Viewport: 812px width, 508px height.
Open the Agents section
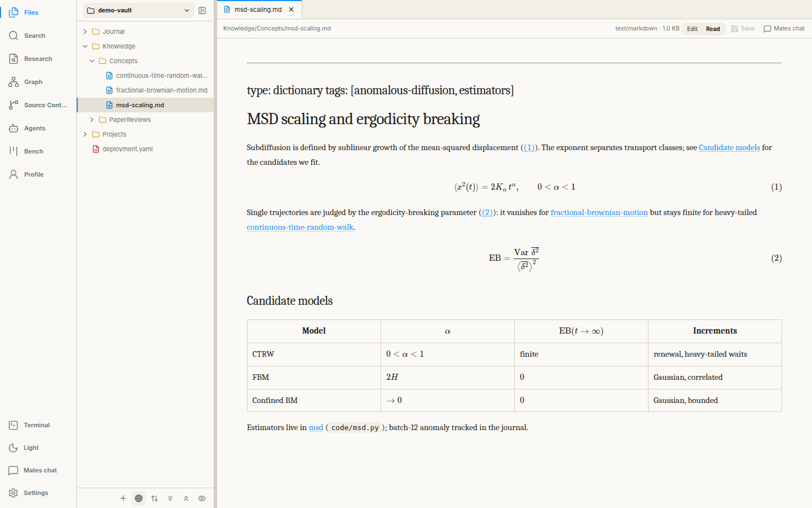click(x=38, y=128)
